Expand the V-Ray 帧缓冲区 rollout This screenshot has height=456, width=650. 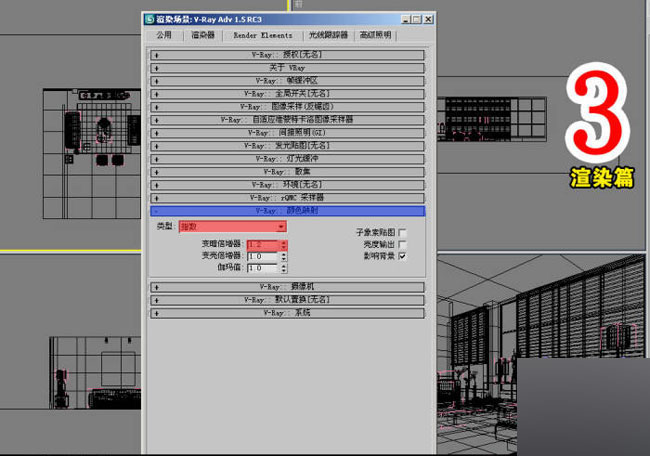(x=287, y=81)
